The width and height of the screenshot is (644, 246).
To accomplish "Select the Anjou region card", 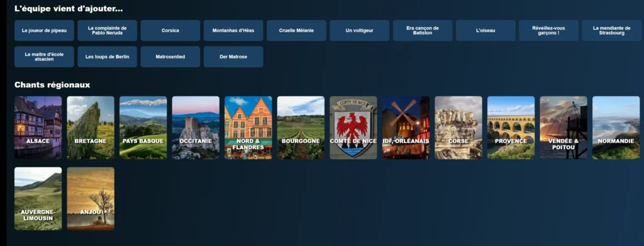I will coord(91,199).
